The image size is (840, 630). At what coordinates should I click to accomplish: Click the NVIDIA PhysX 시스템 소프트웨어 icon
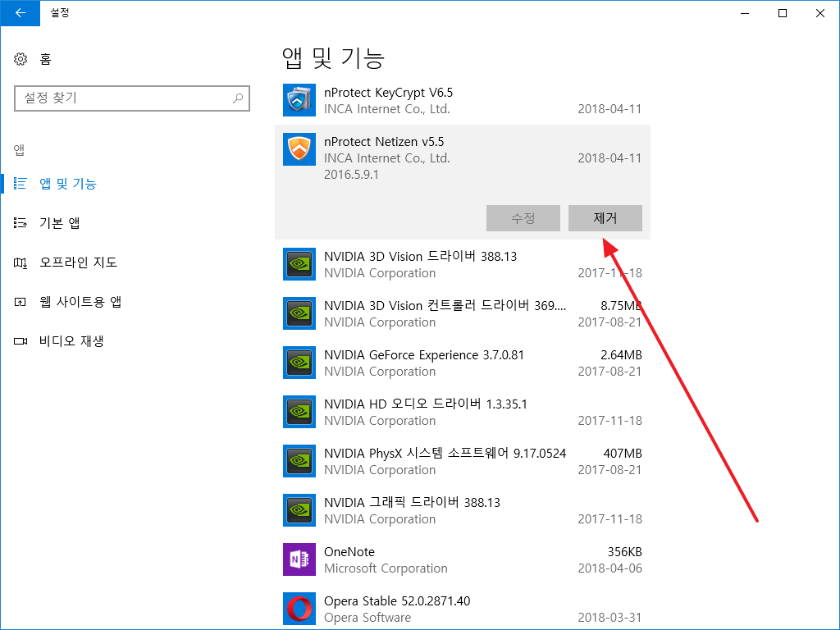299,461
